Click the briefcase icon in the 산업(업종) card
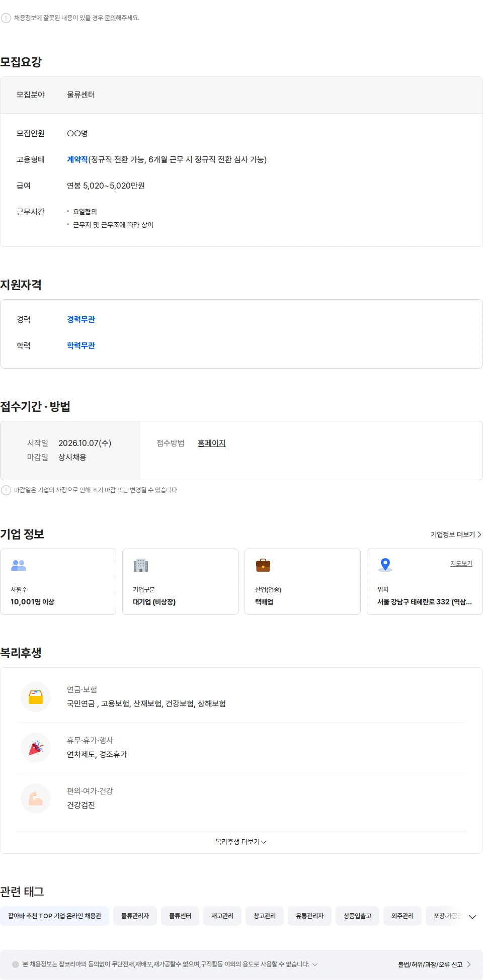 point(263,565)
